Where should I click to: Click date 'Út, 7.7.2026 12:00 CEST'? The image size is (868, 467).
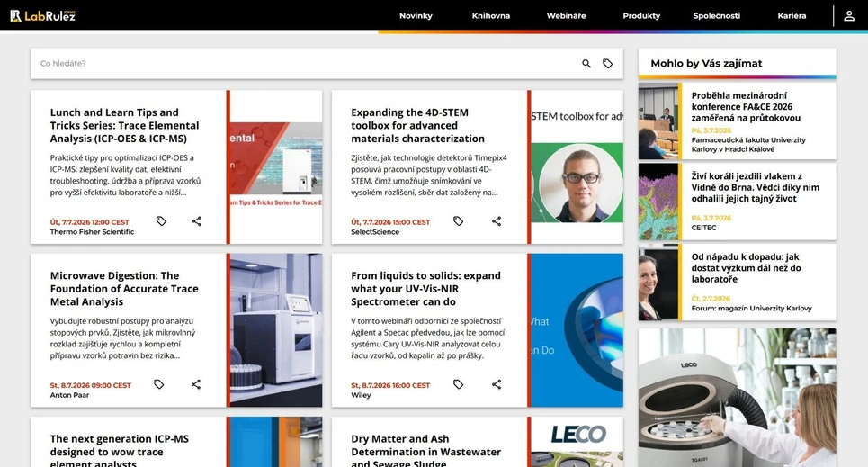click(x=90, y=222)
